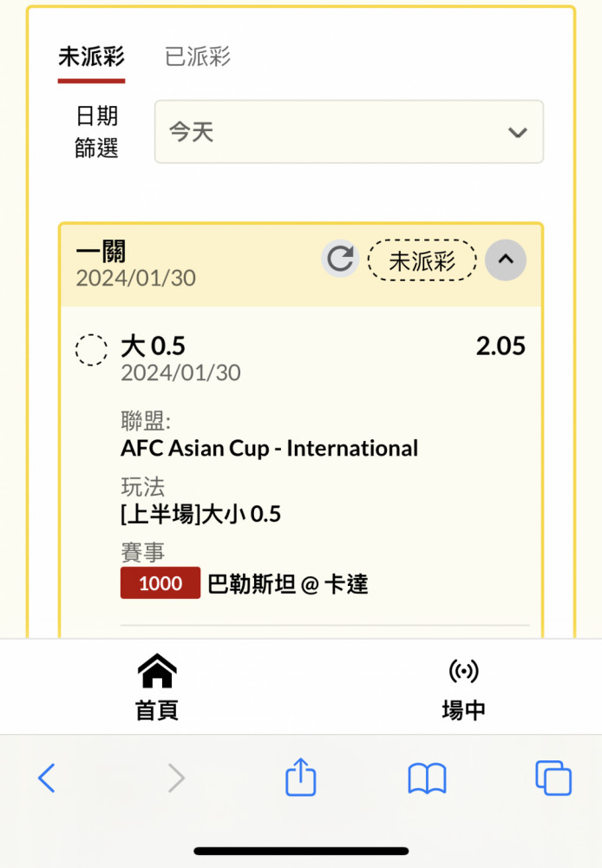Image resolution: width=602 pixels, height=868 pixels.
Task: Select the dashed circle beside 大 0.5
Action: (x=91, y=350)
